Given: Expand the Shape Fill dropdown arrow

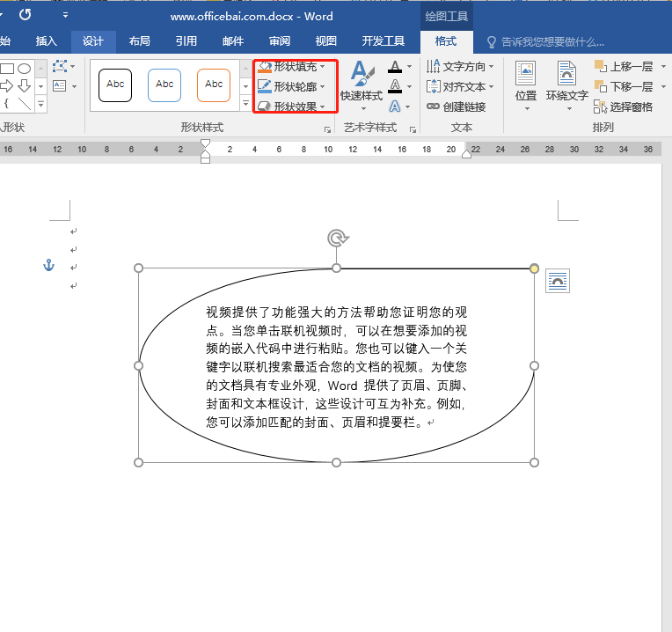Looking at the screenshot, I should click(x=322, y=67).
